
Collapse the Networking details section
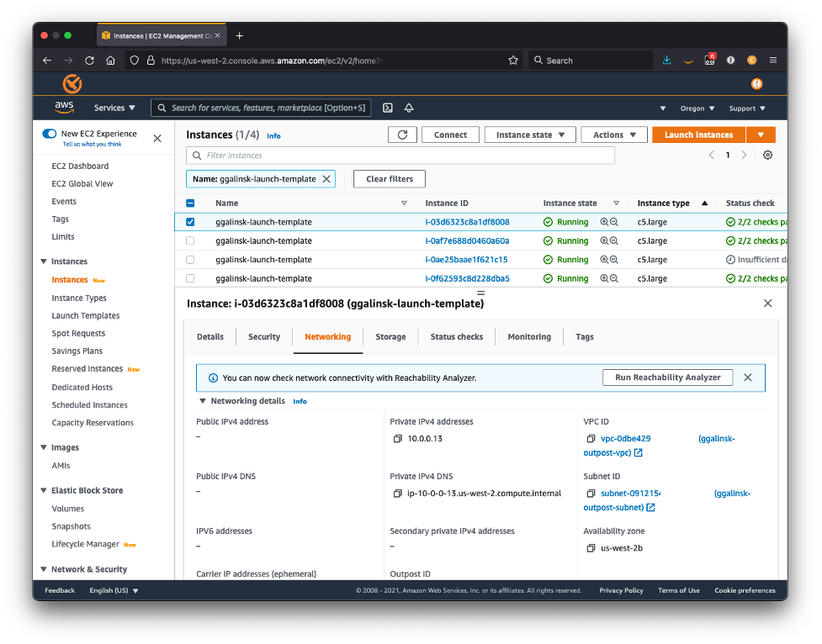(x=201, y=401)
